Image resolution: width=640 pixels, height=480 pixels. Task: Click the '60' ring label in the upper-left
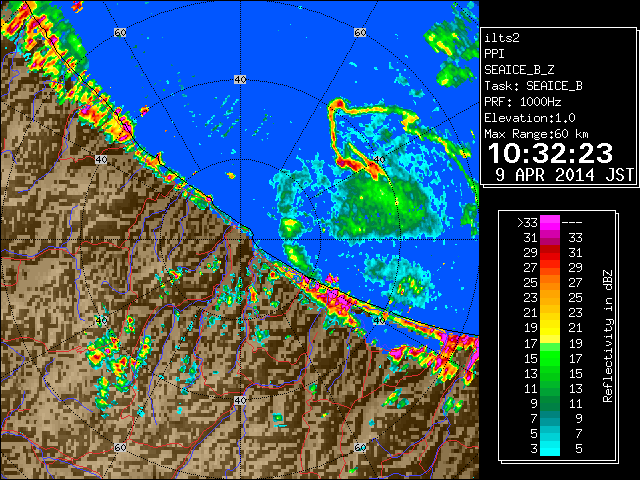click(x=120, y=32)
